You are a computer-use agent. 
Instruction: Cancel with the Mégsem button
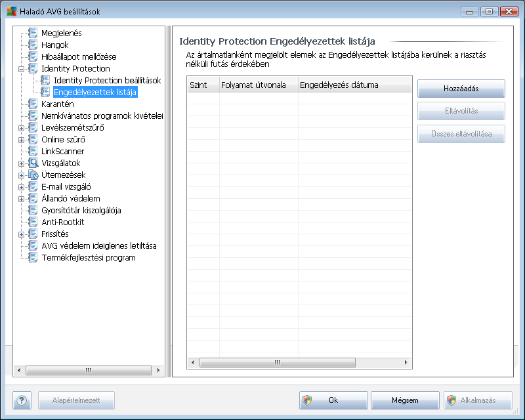(405, 400)
